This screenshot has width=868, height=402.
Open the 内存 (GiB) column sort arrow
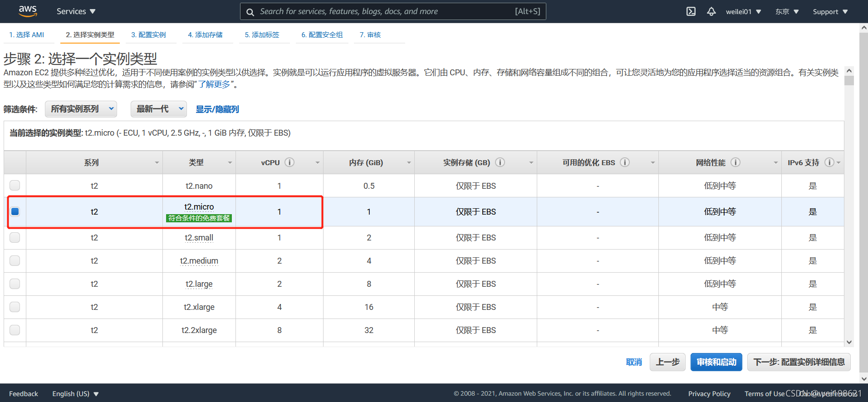(x=408, y=163)
